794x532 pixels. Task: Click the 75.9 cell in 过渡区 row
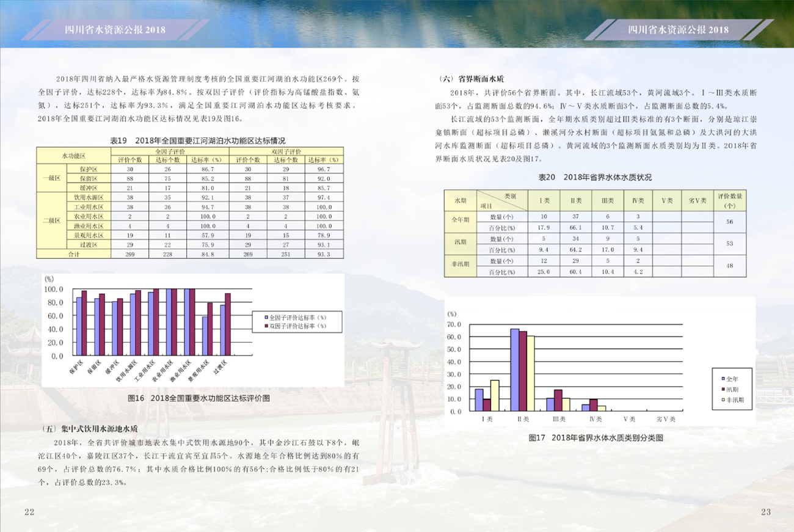click(208, 244)
